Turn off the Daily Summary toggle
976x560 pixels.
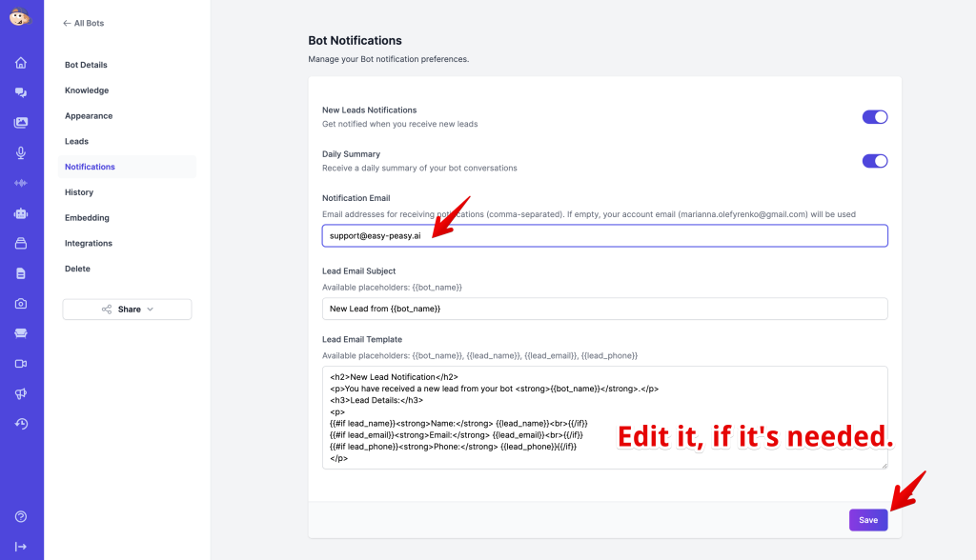click(874, 161)
